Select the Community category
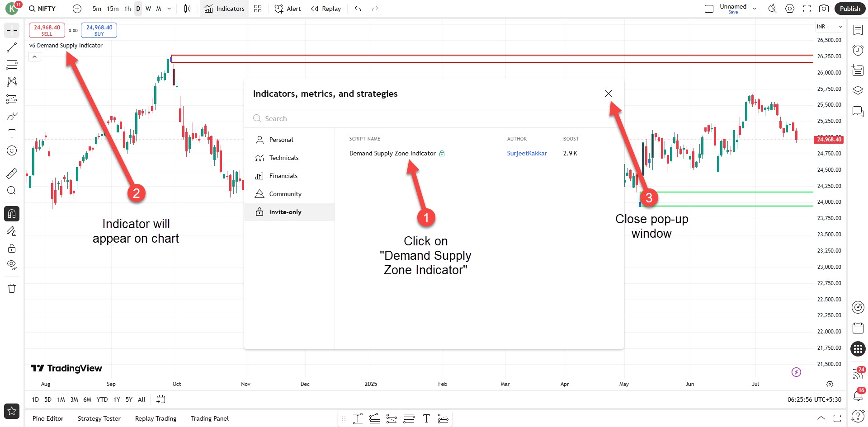The width and height of the screenshot is (868, 427). coord(289,194)
